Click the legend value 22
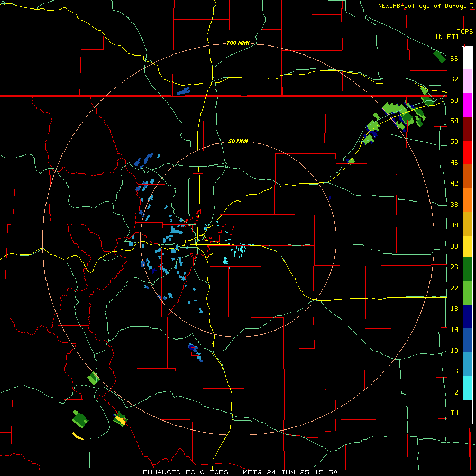The height and width of the screenshot is (476, 476). (x=454, y=288)
